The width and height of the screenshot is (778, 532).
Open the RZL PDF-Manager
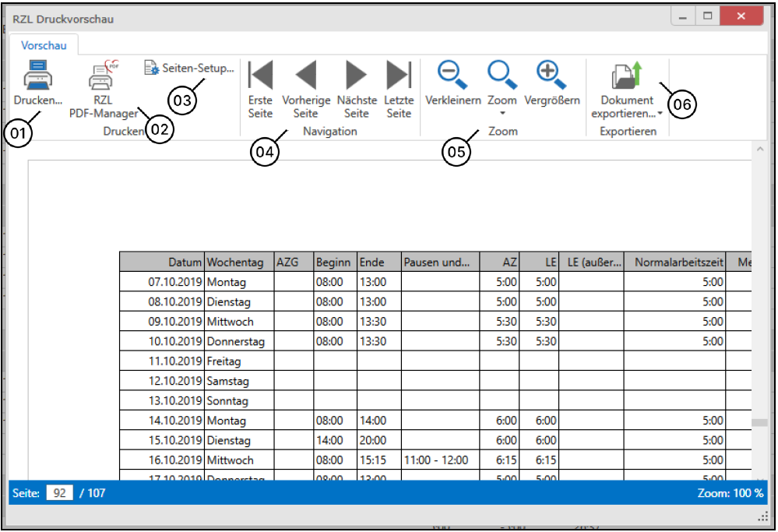[x=103, y=78]
